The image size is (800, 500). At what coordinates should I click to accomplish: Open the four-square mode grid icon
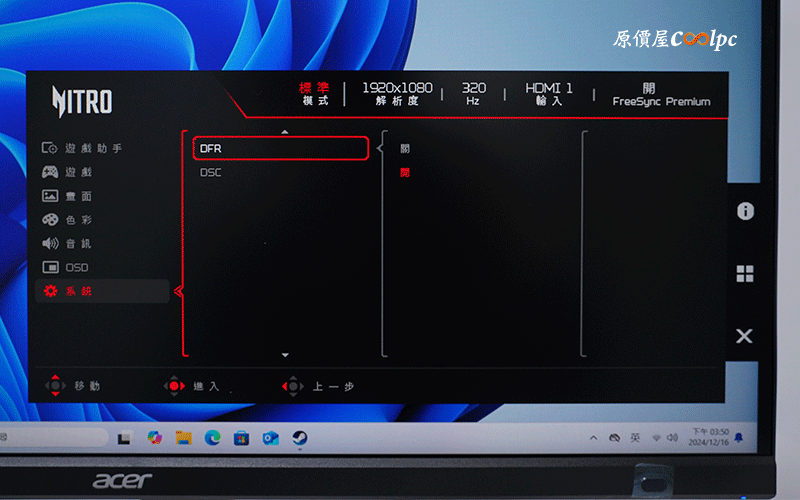(x=745, y=274)
